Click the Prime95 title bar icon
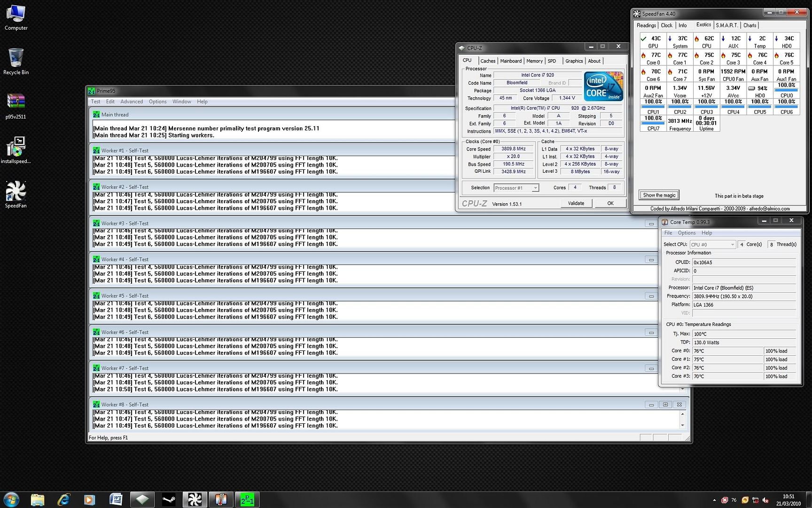This screenshot has width=812, height=508. 92,91
